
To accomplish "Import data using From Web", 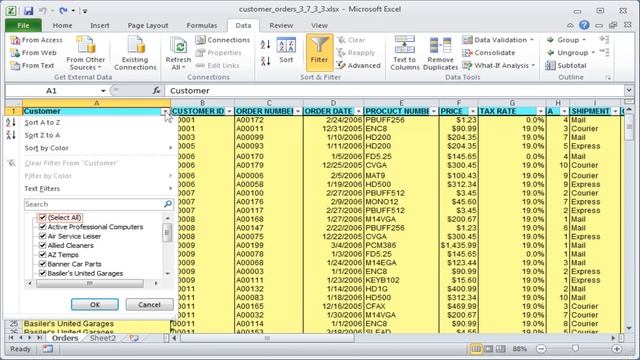I will pyautogui.click(x=33, y=53).
